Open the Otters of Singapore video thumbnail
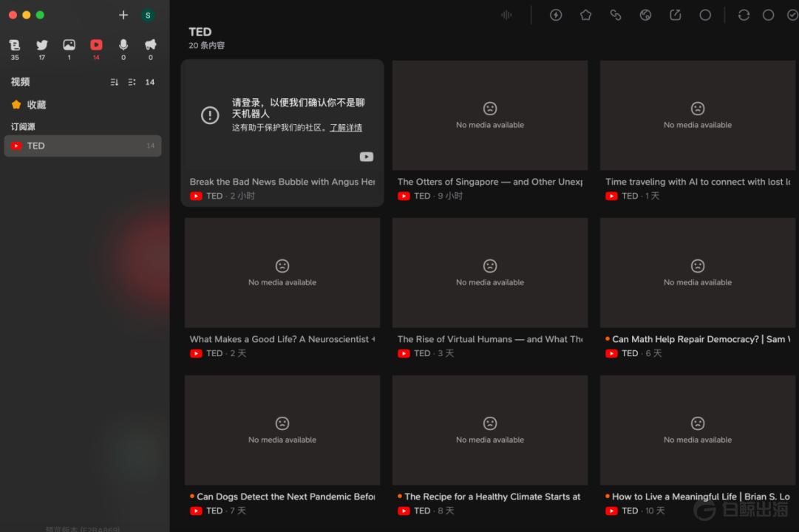Viewport: 799px width, 532px height. click(x=489, y=116)
